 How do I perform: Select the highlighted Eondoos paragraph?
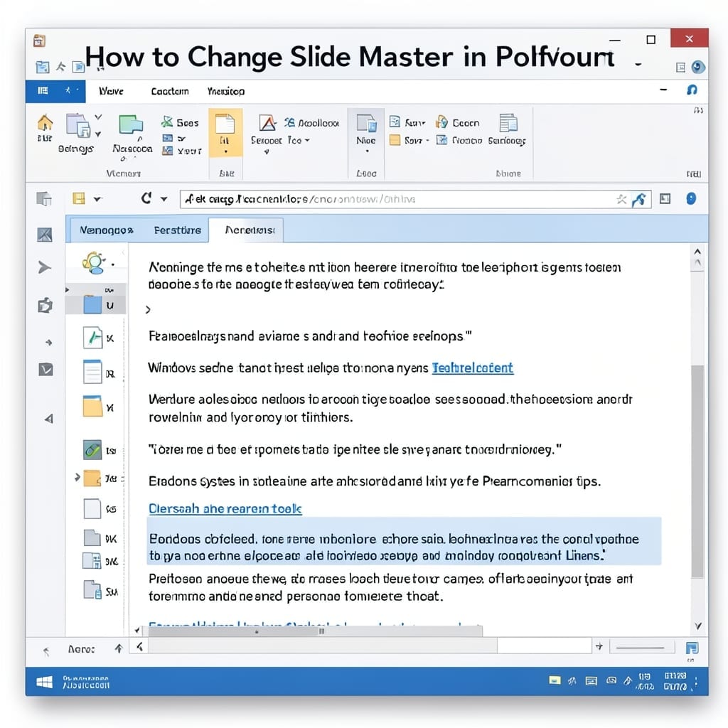coord(404,541)
